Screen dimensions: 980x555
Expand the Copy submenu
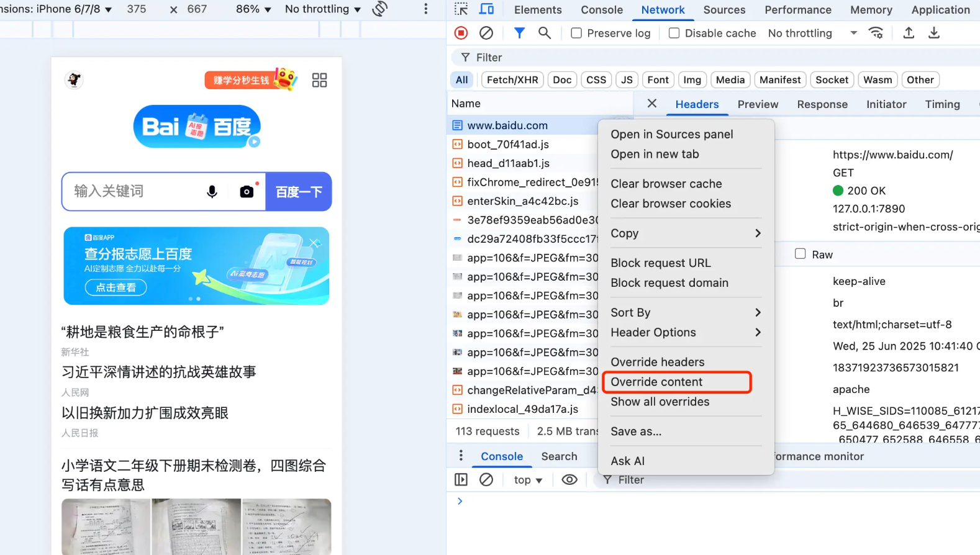[x=686, y=233]
